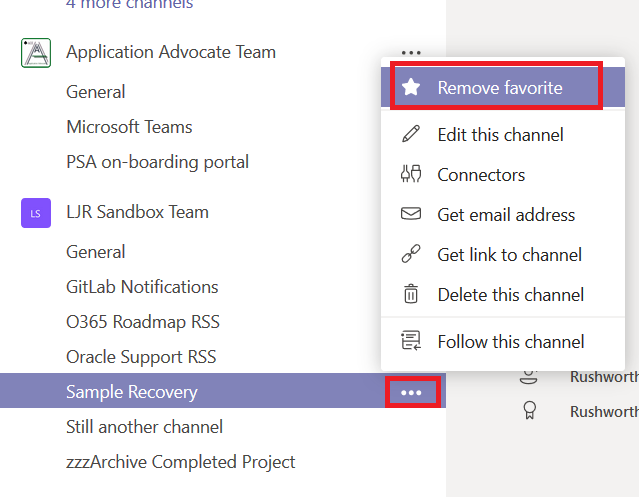Select the PSA on-boarding portal channel
Image resolution: width=639 pixels, height=497 pixels.
(x=157, y=162)
